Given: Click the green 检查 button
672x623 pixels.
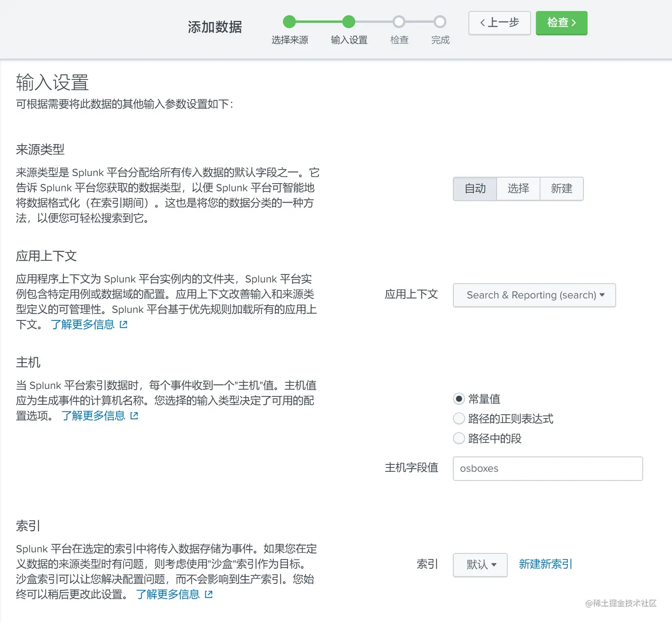Looking at the screenshot, I should (561, 23).
